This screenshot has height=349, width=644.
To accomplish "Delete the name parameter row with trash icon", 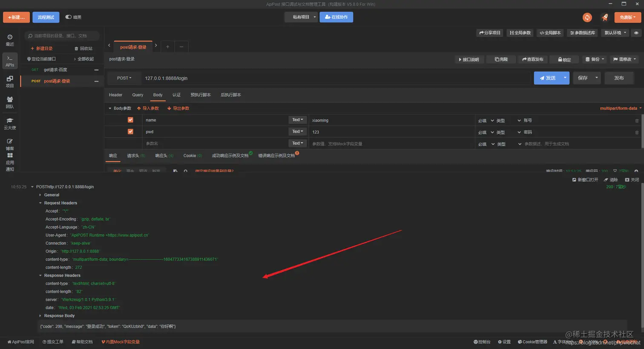I will tap(637, 121).
